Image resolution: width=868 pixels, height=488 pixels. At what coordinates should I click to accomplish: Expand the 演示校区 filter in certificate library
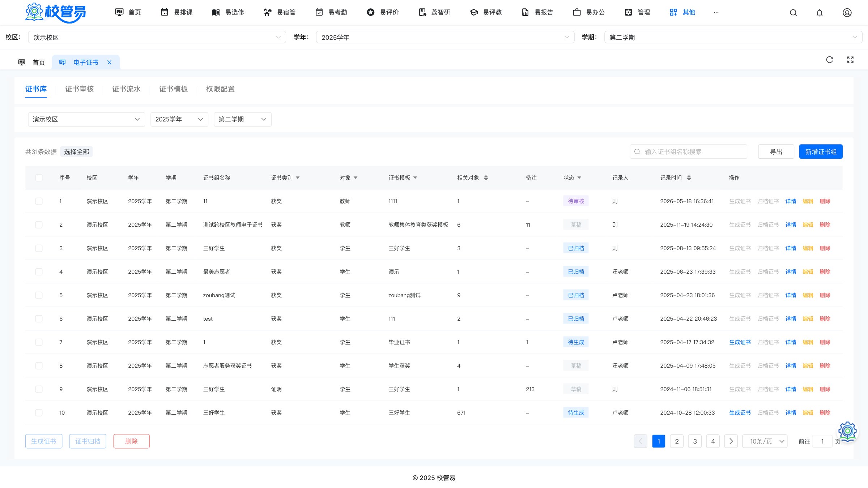(86, 119)
